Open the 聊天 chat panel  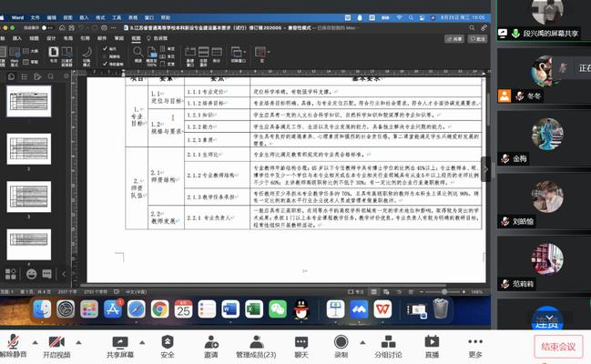(301, 342)
